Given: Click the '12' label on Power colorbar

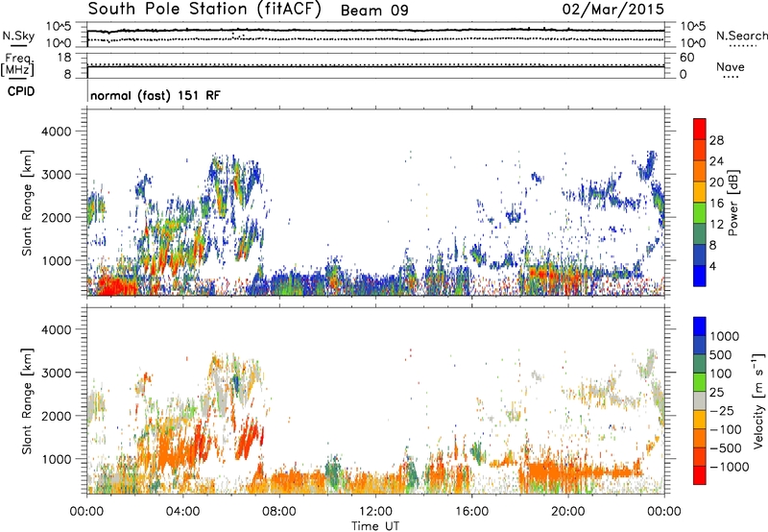Looking at the screenshot, I should 716,225.
